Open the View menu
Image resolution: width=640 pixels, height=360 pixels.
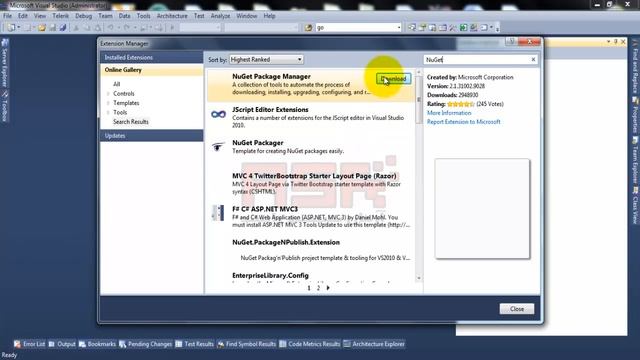pos(40,16)
